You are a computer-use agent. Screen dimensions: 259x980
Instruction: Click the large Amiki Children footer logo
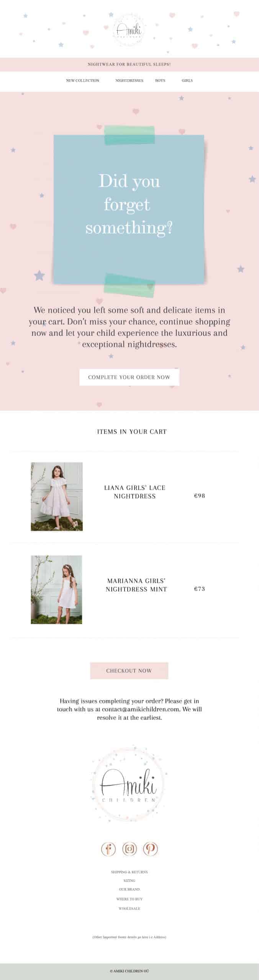[129, 785]
